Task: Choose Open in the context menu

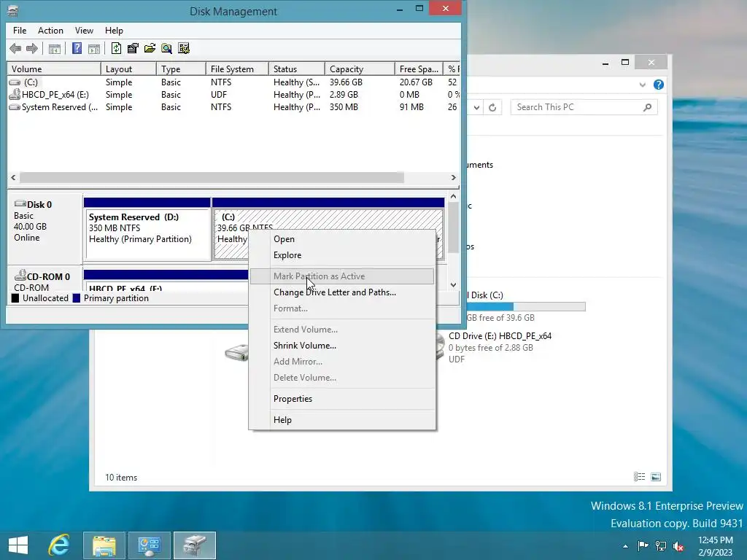Action: click(342, 239)
